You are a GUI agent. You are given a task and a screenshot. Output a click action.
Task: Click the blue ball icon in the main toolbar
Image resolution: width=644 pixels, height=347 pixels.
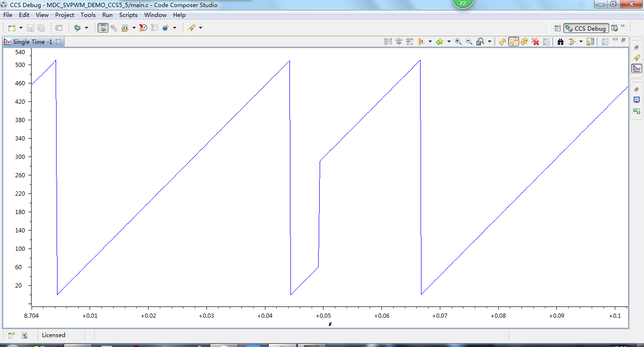click(165, 28)
